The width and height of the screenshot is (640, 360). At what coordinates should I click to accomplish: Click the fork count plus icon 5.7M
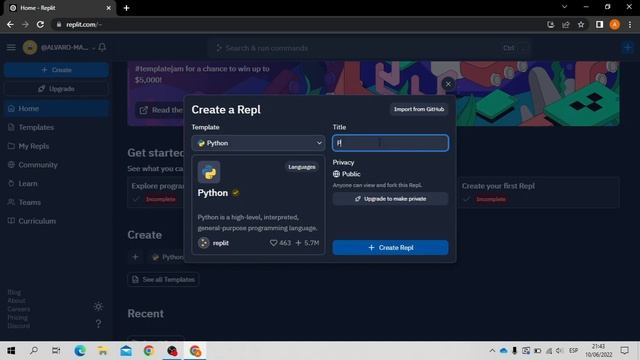coord(298,243)
